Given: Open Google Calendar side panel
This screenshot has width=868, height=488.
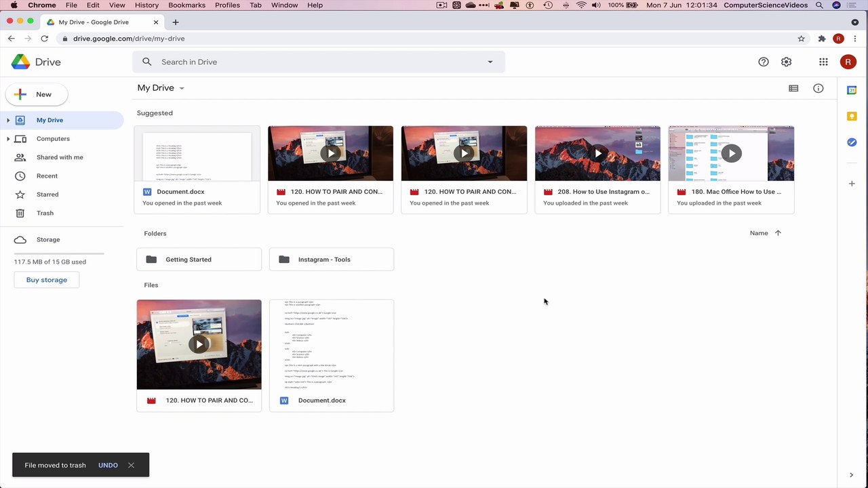Looking at the screenshot, I should 852,90.
